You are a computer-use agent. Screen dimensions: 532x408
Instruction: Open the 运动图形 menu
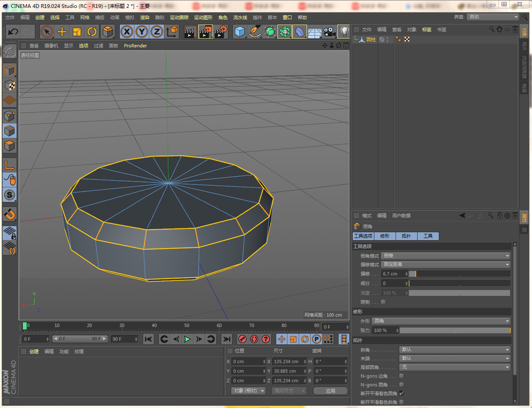(203, 17)
